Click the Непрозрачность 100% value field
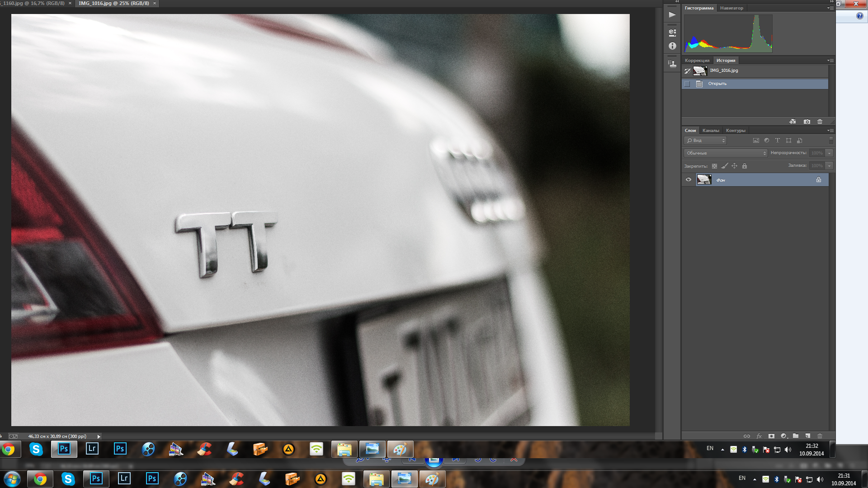868x488 pixels. [x=817, y=153]
